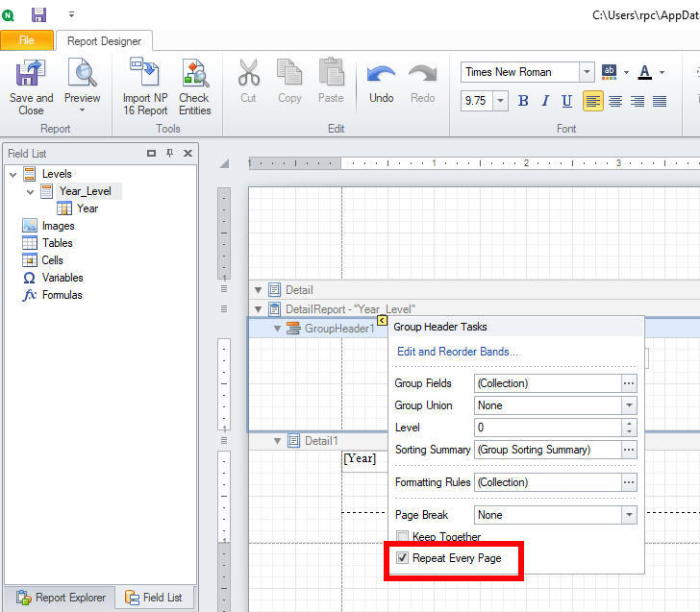The image size is (700, 612).
Task: Toggle Field List auto-hide pin
Action: tap(169, 154)
